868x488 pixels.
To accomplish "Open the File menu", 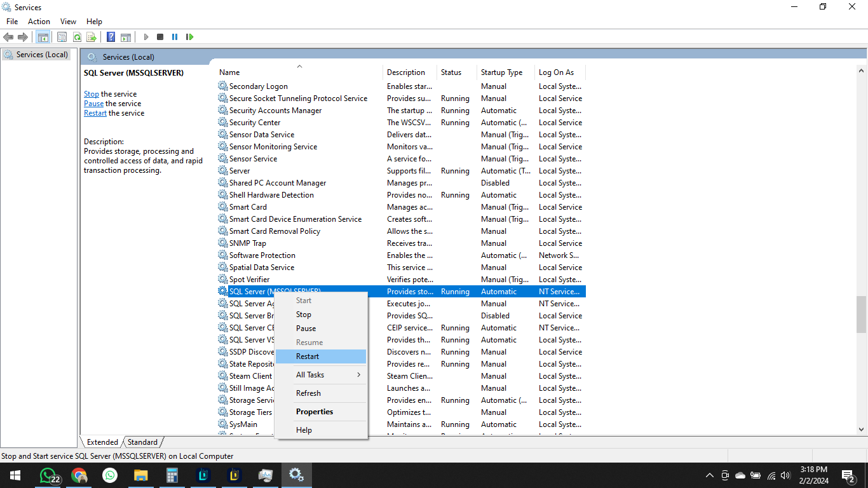I will pyautogui.click(x=12, y=21).
